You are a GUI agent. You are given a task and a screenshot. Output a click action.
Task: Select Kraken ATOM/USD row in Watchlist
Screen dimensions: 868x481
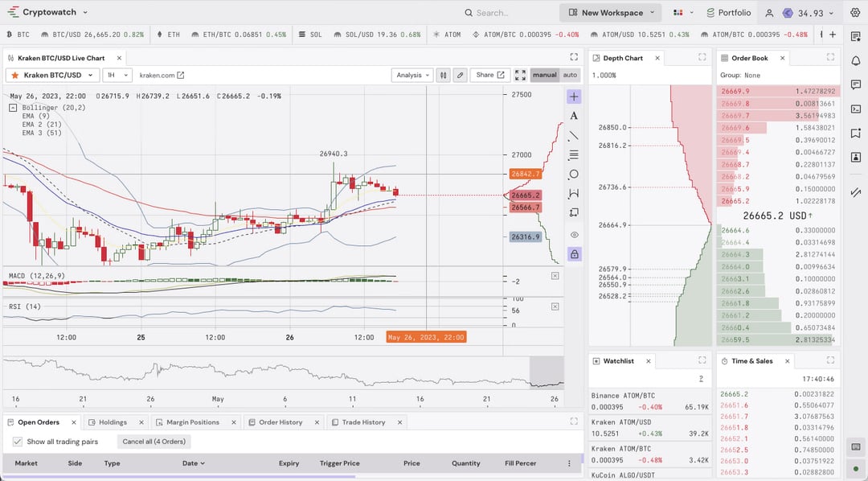[x=650, y=428]
